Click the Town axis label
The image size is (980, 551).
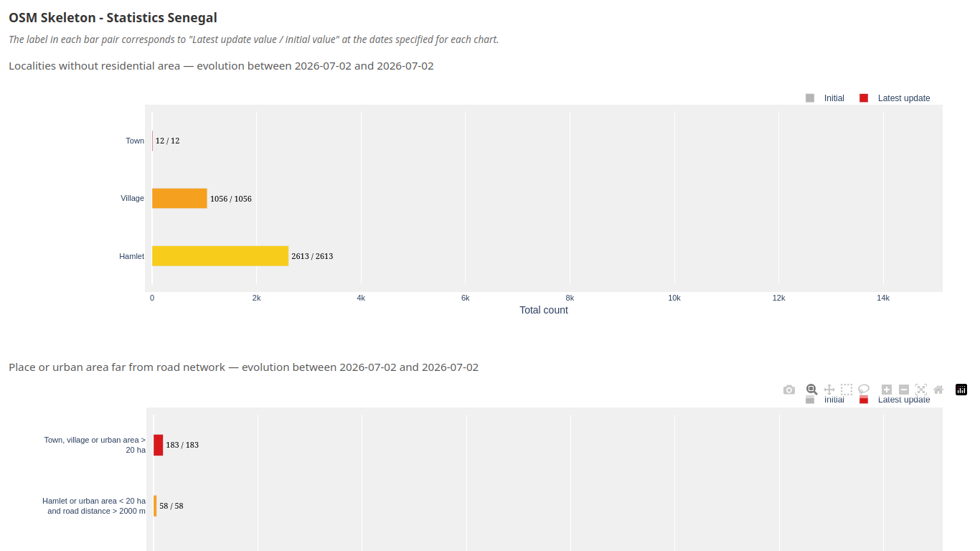(x=135, y=141)
